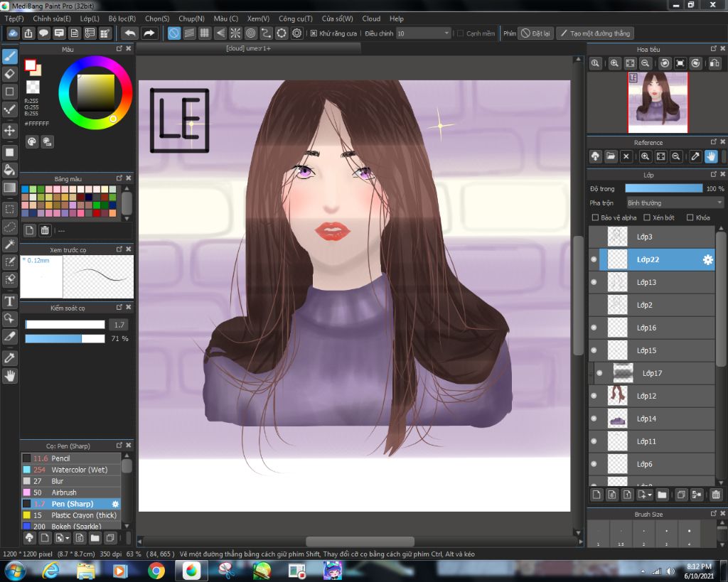Delete layer using trash icon in layer panel
Image resolution: width=728 pixels, height=582 pixels.
716,495
